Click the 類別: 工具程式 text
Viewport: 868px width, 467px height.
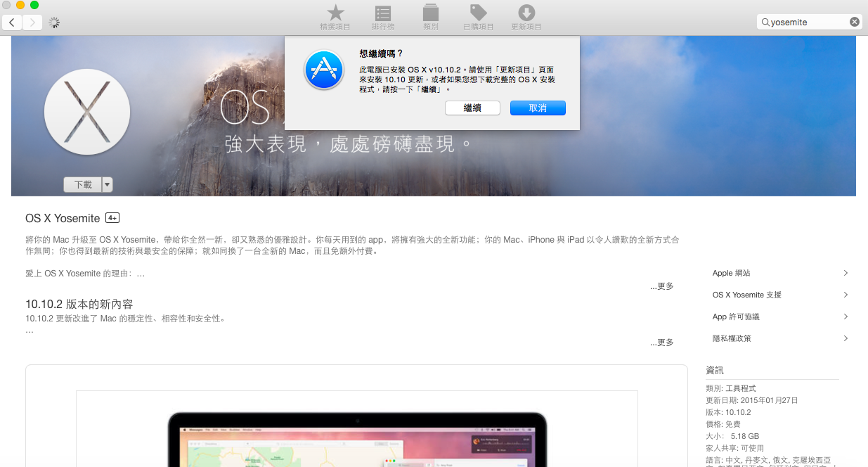(731, 388)
